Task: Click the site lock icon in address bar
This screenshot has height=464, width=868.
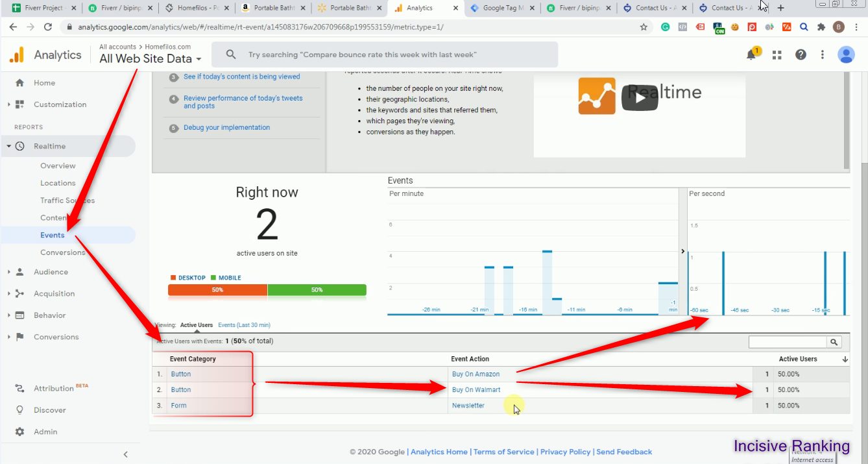Action: click(69, 27)
